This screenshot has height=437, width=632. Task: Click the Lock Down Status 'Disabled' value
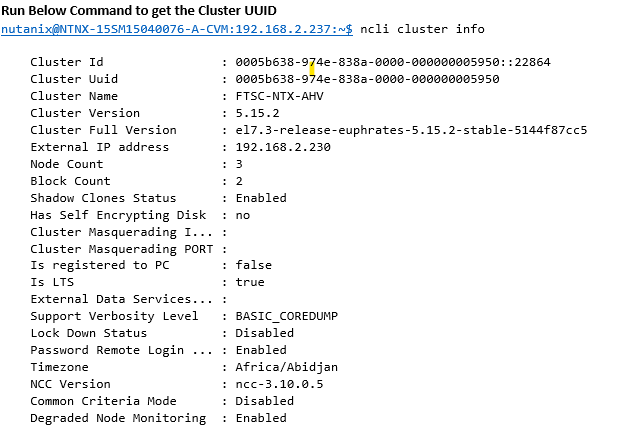pyautogui.click(x=264, y=333)
